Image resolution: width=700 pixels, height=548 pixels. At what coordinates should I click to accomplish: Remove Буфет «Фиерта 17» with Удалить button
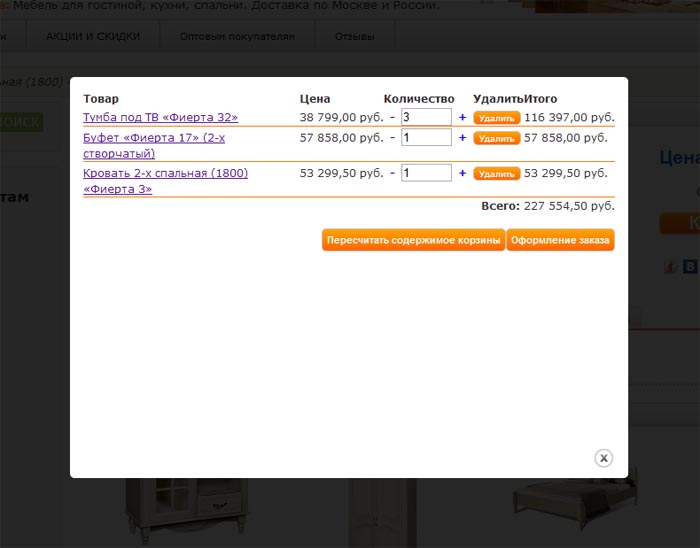point(497,138)
